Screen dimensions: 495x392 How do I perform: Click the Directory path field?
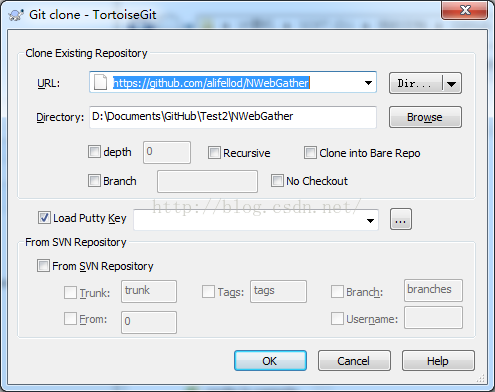click(x=233, y=117)
